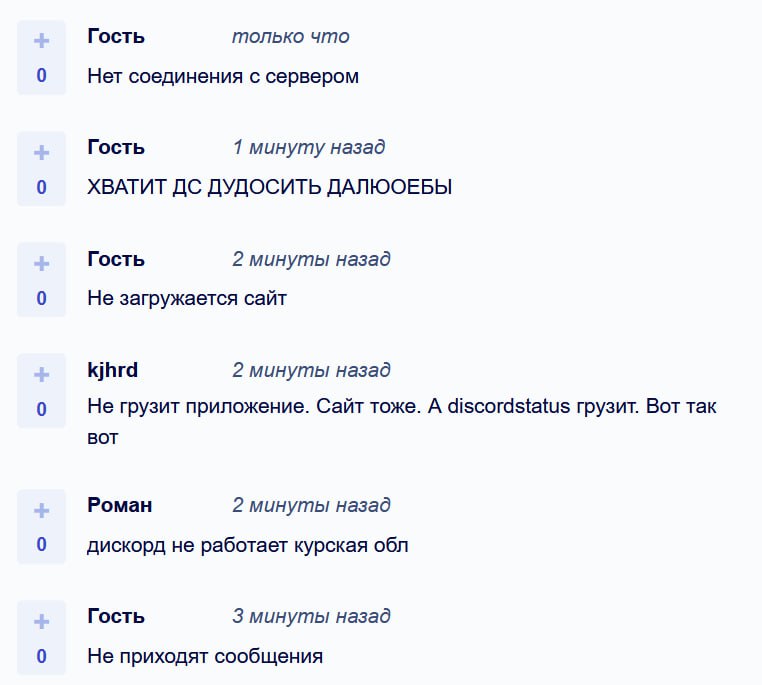762x685 pixels.
Task: Click the vote count on Роман's comment
Action: tap(41, 545)
